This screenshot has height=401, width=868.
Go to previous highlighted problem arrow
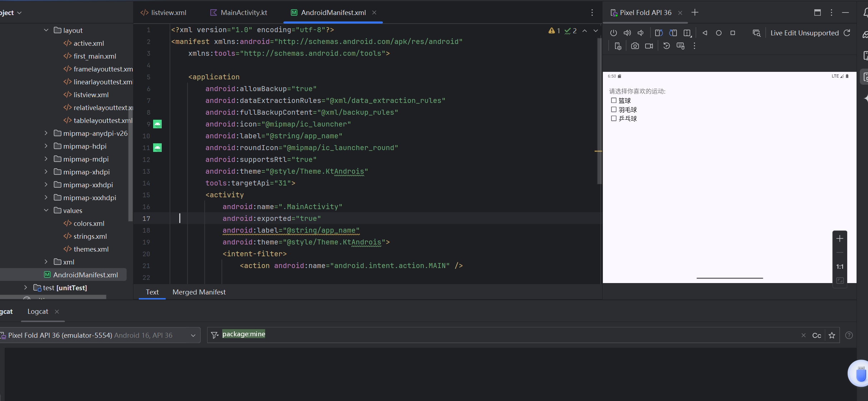pos(585,31)
